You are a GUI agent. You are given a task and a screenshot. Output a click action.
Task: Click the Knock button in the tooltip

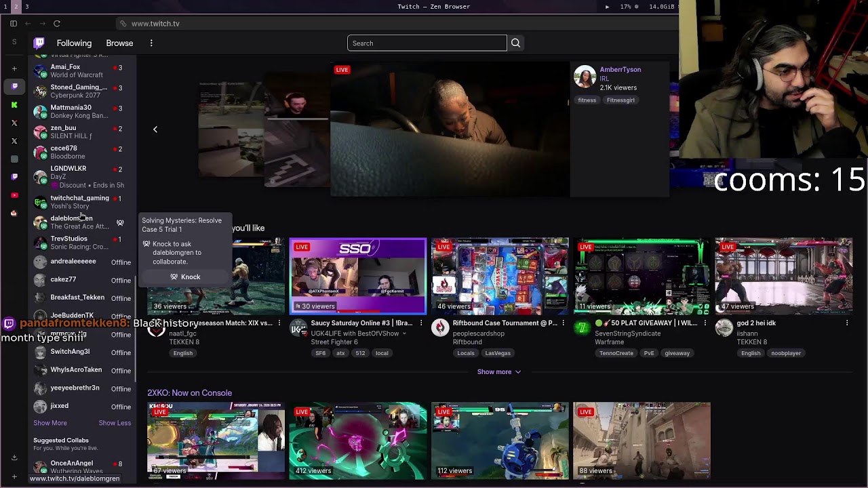point(186,277)
